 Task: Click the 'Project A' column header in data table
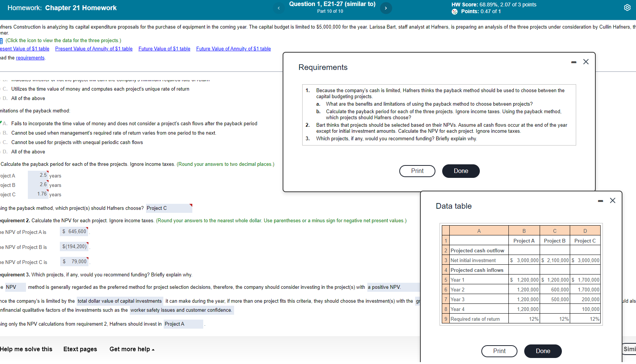click(524, 241)
